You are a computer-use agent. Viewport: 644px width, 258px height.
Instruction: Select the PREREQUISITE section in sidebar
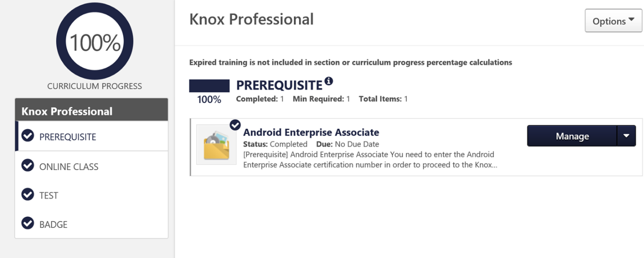92,136
